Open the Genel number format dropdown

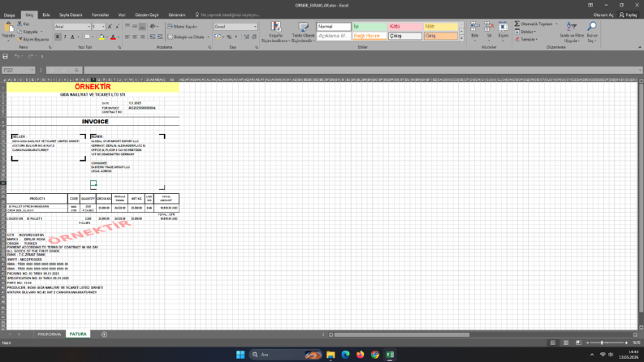[255, 27]
